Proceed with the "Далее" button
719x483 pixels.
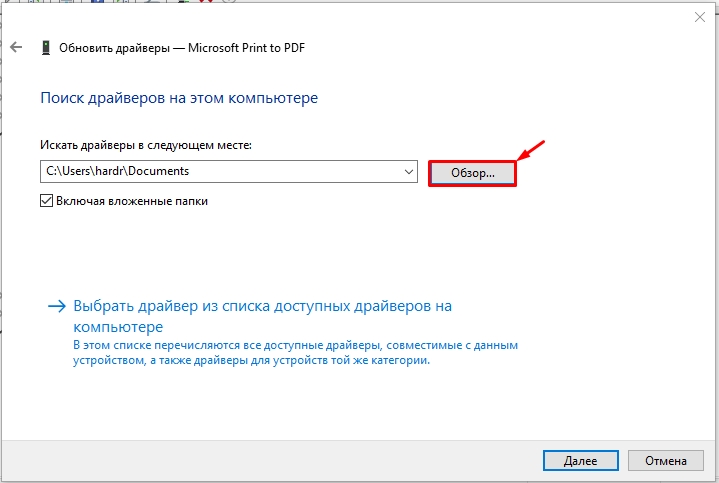tap(580, 461)
